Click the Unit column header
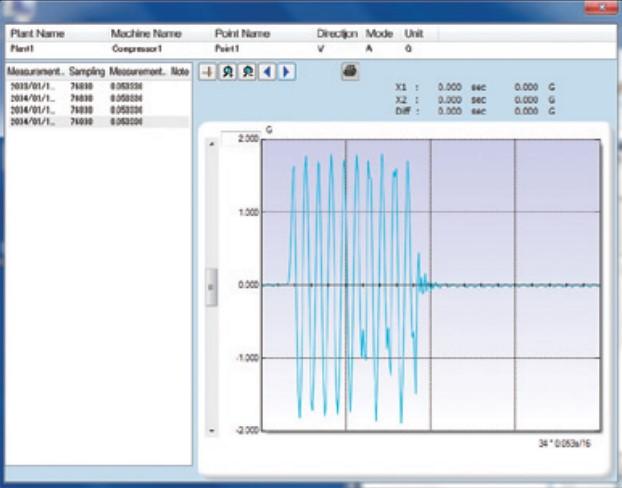622x488 pixels. (413, 34)
